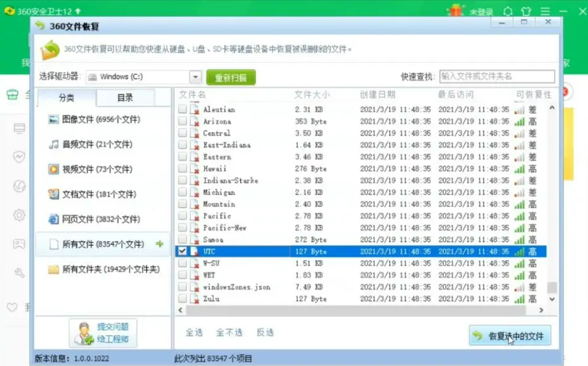
Task: Click the horizontal scroll right arrow
Action: 541,310
